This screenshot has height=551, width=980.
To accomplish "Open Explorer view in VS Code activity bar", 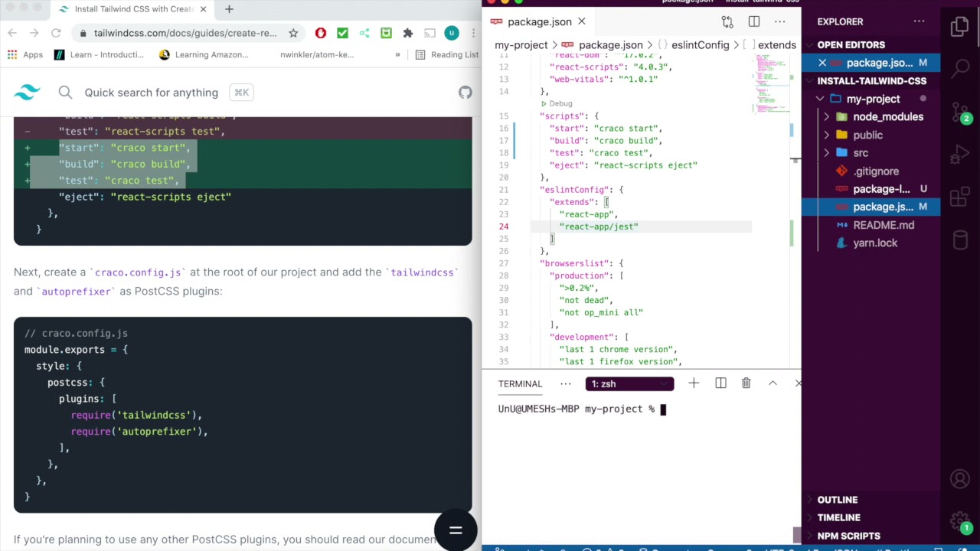I will point(960,28).
